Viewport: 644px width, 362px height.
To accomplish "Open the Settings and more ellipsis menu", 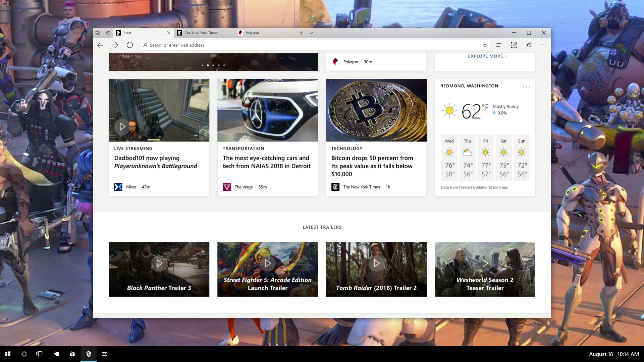I will point(544,45).
